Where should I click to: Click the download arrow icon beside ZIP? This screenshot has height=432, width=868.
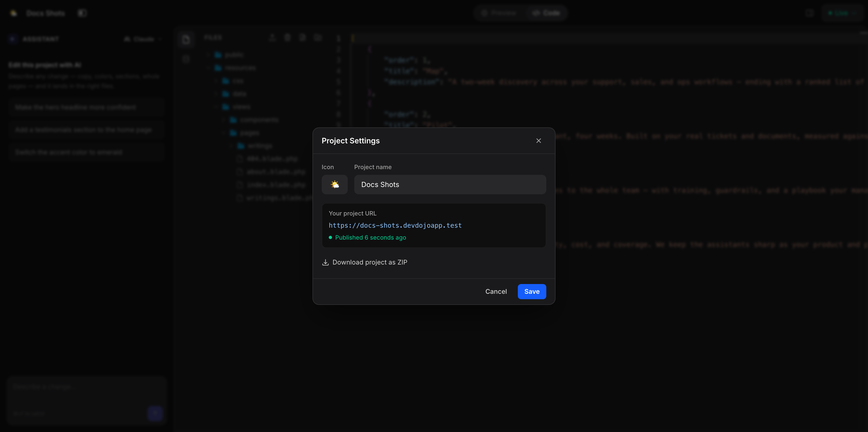[325, 262]
